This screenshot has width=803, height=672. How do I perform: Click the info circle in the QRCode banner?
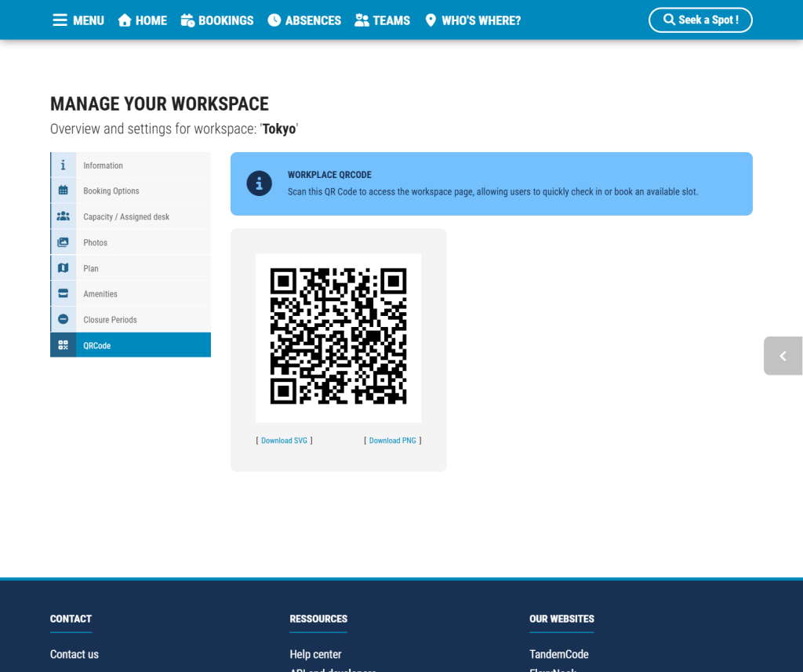tap(259, 183)
